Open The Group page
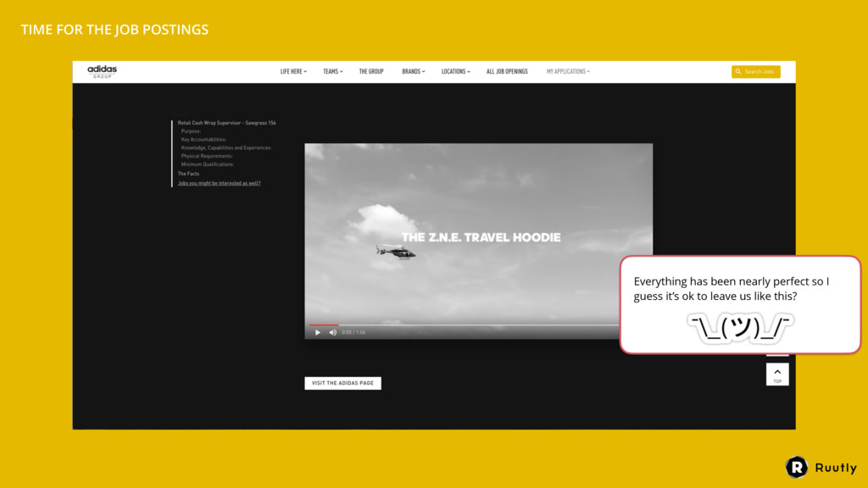The width and height of the screenshot is (868, 488). pos(371,71)
